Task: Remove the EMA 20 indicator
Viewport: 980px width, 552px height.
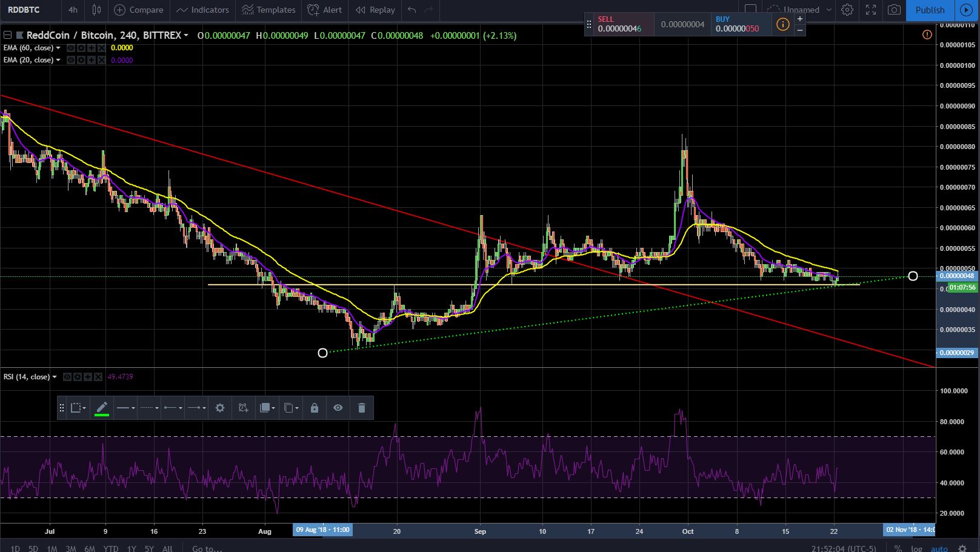Action: tap(101, 60)
